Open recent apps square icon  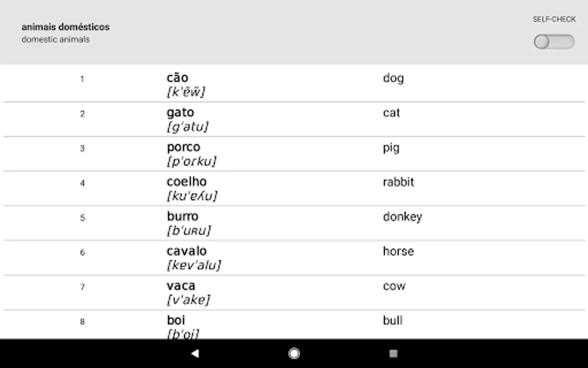point(393,353)
